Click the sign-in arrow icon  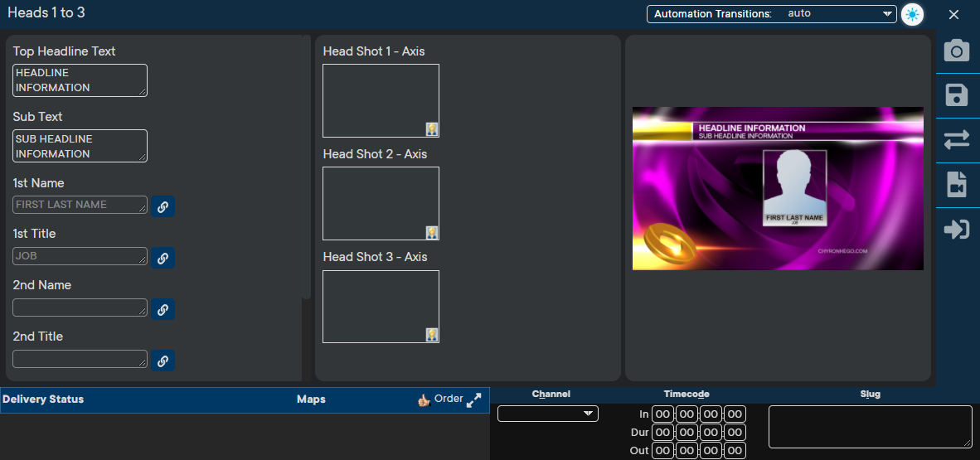pyautogui.click(x=957, y=230)
